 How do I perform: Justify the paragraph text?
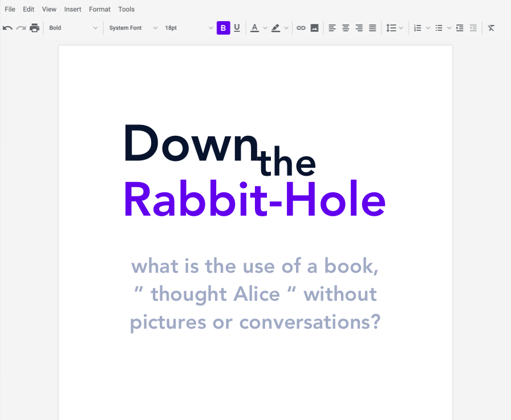coord(372,27)
